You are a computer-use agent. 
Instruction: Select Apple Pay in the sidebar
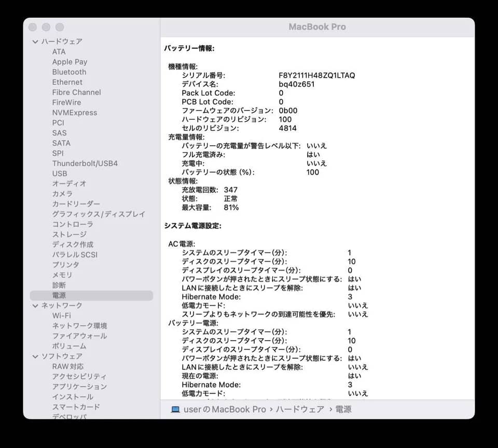tap(70, 62)
